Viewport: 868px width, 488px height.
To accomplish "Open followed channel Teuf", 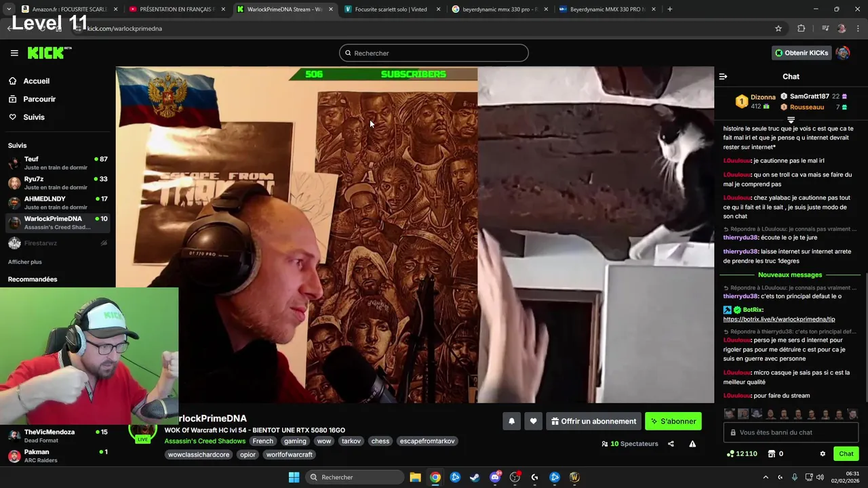I will pos(58,163).
